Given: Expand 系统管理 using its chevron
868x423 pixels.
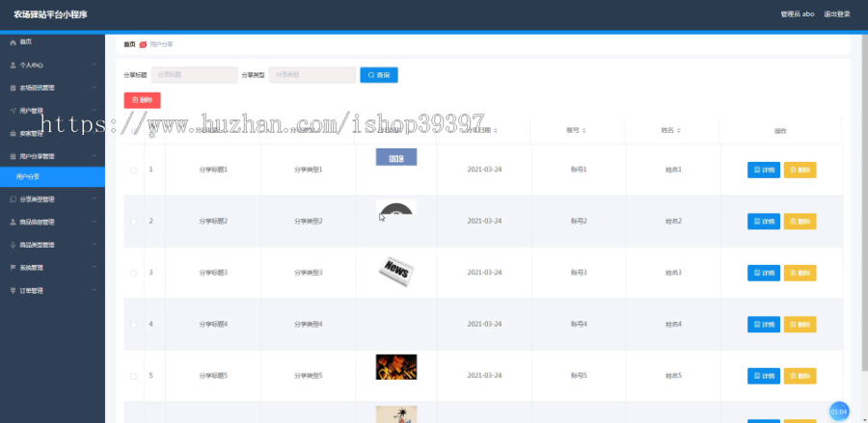Looking at the screenshot, I should pos(95,267).
